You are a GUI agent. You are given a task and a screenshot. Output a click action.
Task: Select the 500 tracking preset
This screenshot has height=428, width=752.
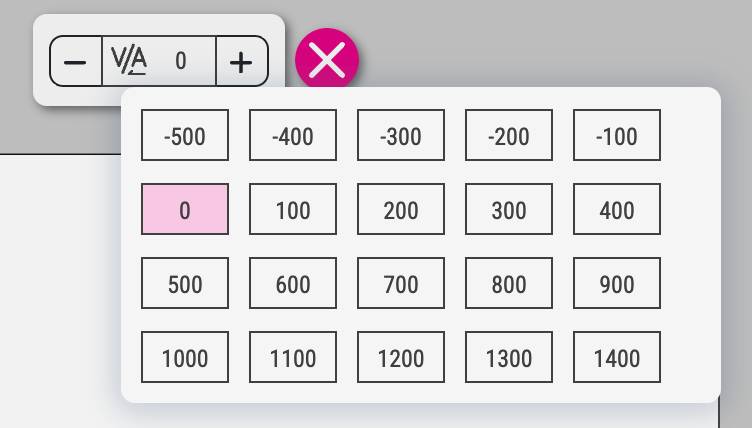pos(185,284)
